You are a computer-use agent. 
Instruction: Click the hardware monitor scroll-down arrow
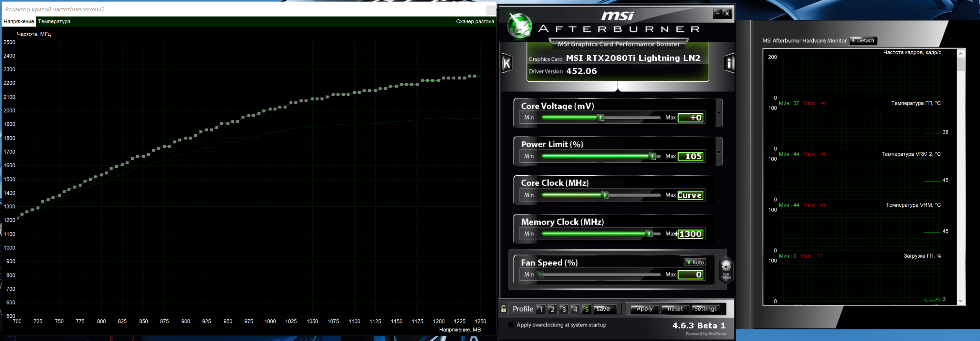(x=961, y=301)
